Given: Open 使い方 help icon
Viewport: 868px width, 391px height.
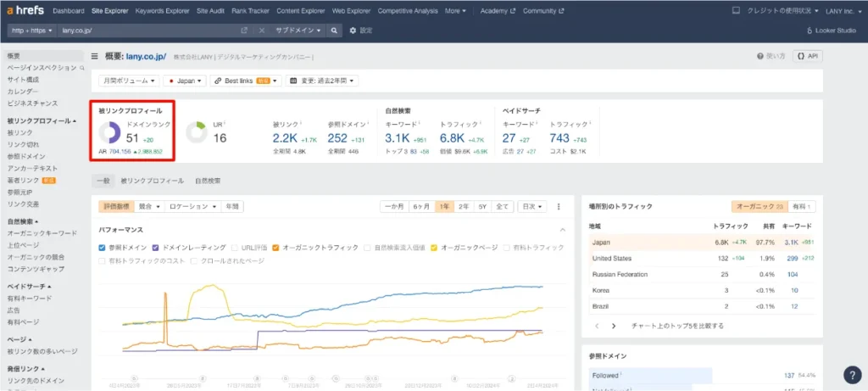Looking at the screenshot, I should point(771,56).
